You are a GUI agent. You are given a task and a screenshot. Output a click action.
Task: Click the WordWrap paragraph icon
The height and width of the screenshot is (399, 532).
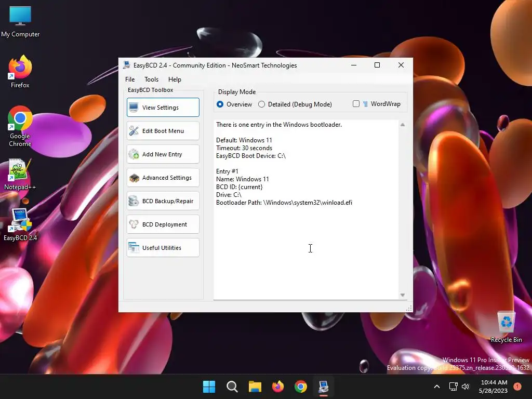pos(365,104)
